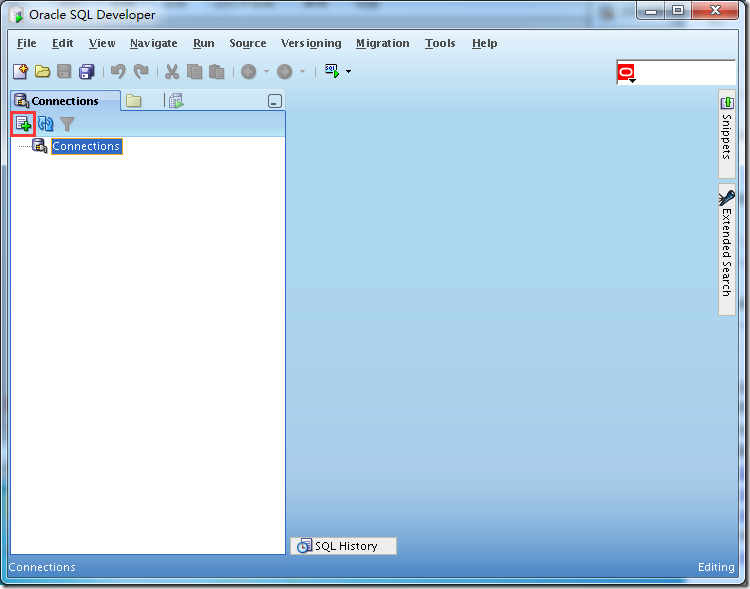Image resolution: width=750 pixels, height=589 pixels.
Task: Select the Connections tree node
Action: (86, 146)
